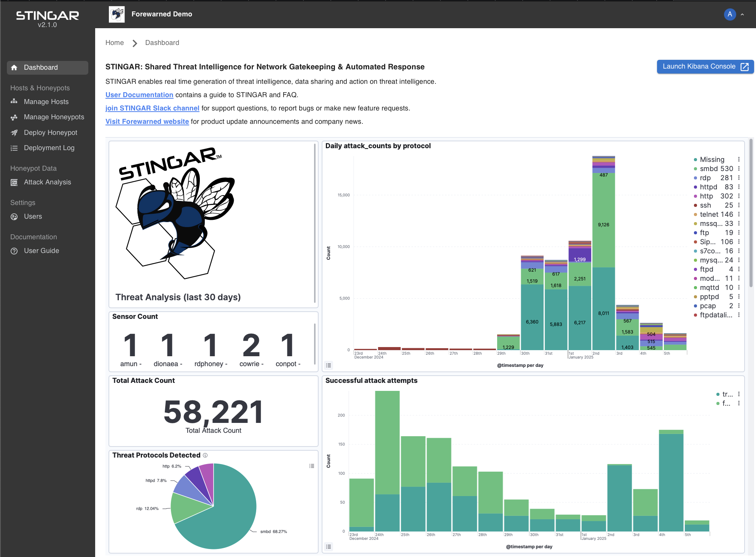This screenshot has height=557, width=756.
Task: Click the mysql legend label
Action: point(711,260)
